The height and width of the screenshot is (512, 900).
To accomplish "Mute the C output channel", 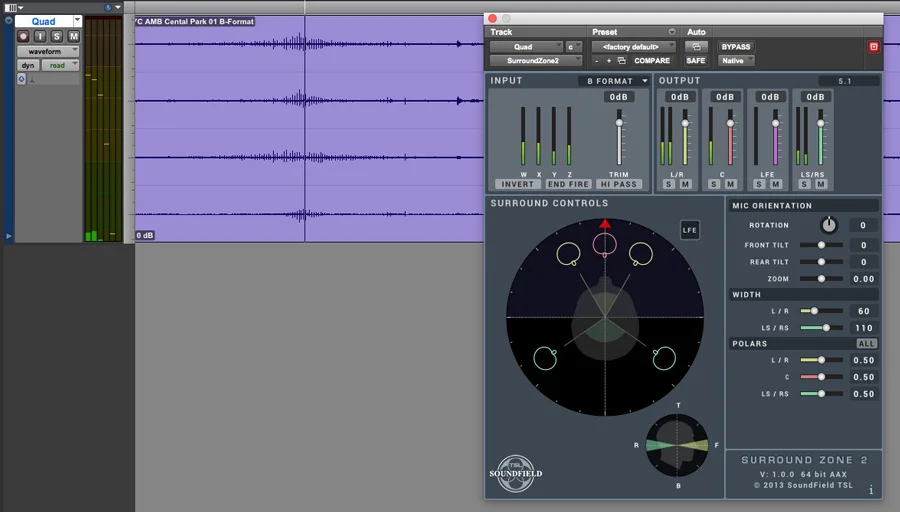I will coord(731,184).
